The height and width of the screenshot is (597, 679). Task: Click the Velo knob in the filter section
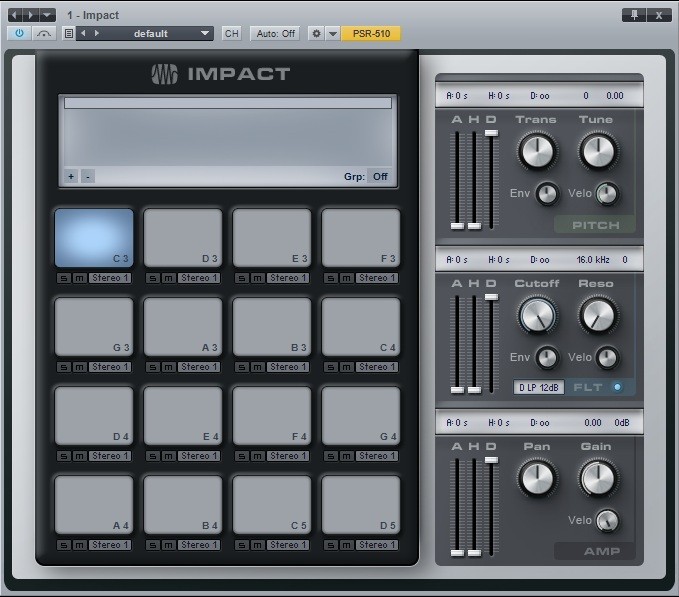(x=607, y=358)
